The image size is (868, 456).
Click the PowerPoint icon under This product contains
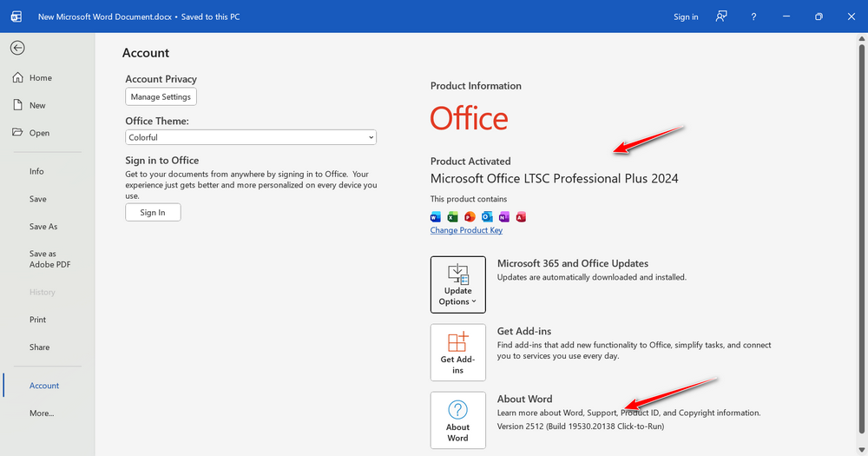[x=470, y=216]
